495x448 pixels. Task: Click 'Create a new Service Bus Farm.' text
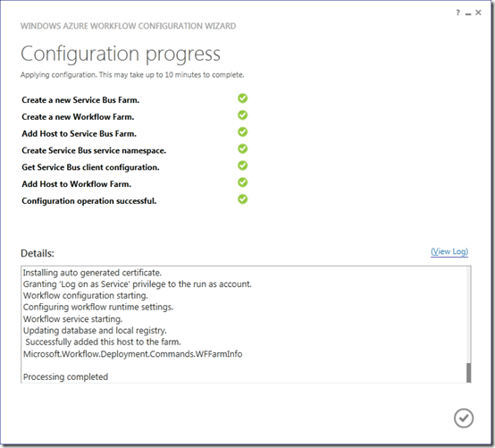tap(80, 100)
